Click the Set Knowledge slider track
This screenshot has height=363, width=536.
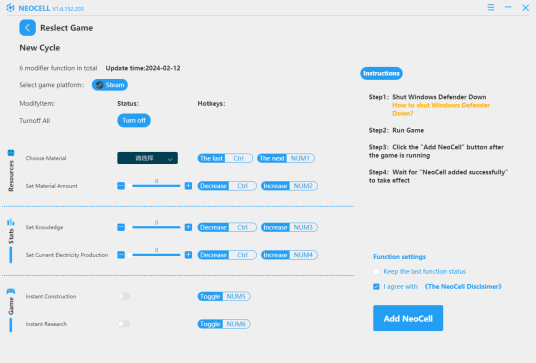(x=155, y=227)
